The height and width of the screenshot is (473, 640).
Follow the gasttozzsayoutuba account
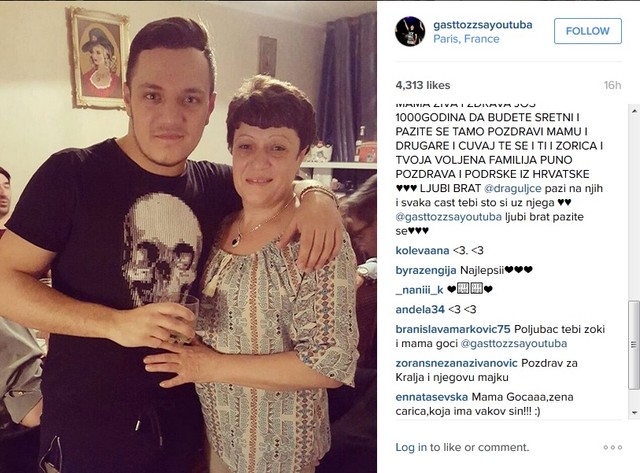588,31
